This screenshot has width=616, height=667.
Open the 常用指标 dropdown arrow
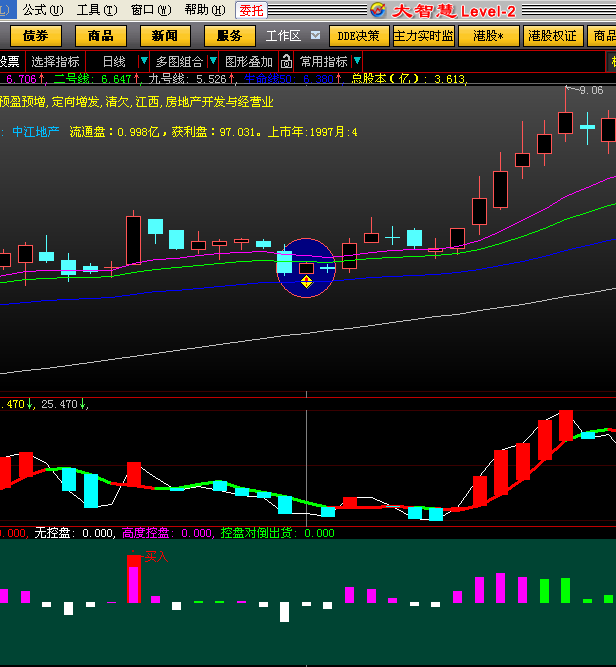coord(357,61)
